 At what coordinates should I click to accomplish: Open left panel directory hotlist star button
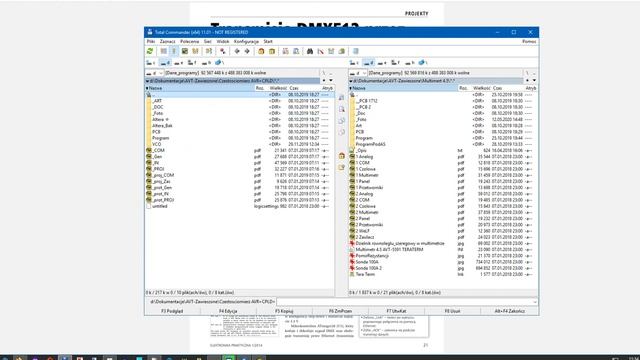324,81
